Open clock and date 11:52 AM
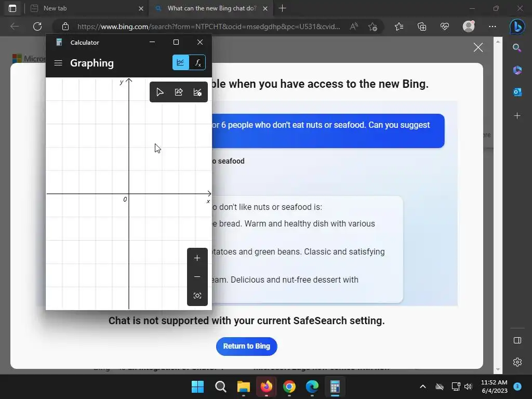The height and width of the screenshot is (399, 532). 494,387
